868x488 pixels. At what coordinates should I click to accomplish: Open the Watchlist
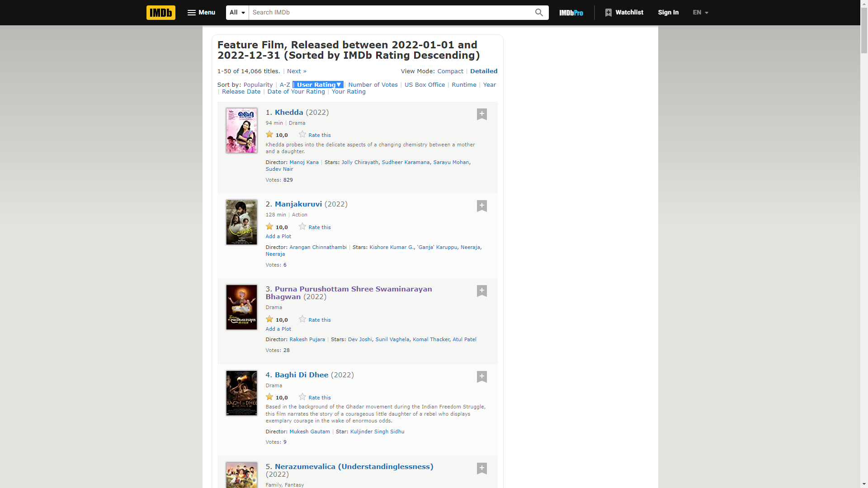click(x=624, y=12)
